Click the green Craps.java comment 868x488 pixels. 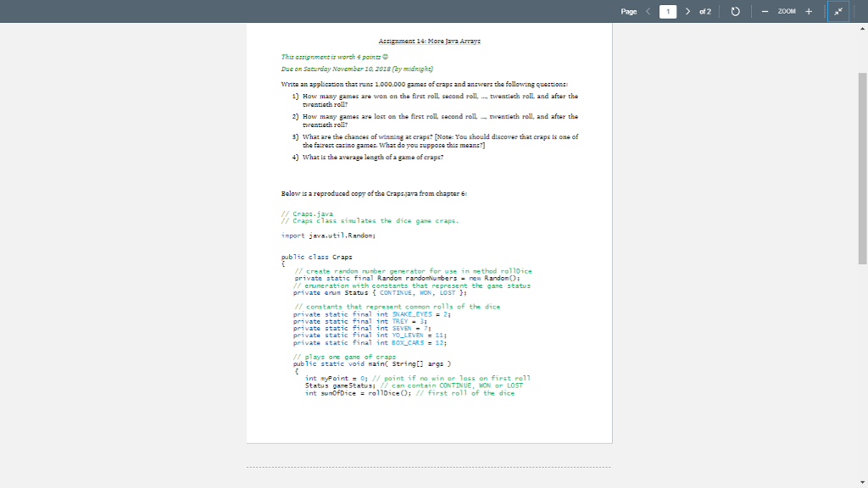309,214
